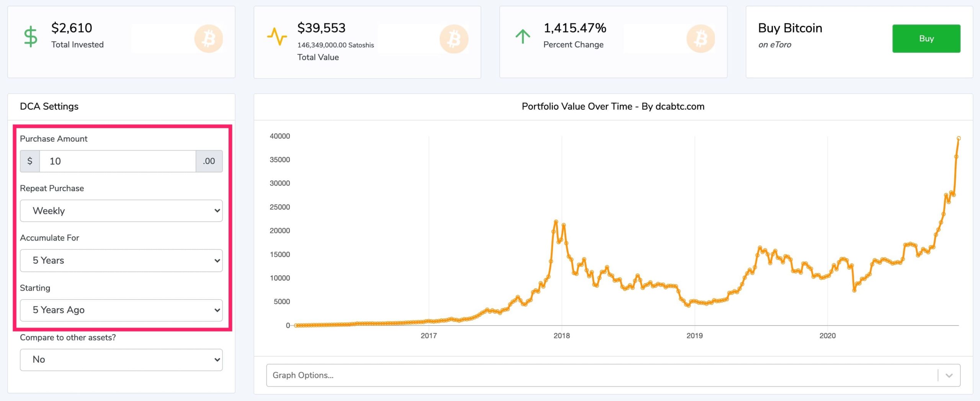Click inside the Purchase Amount field showing 10
Screen dimensions: 980x401
[117, 161]
